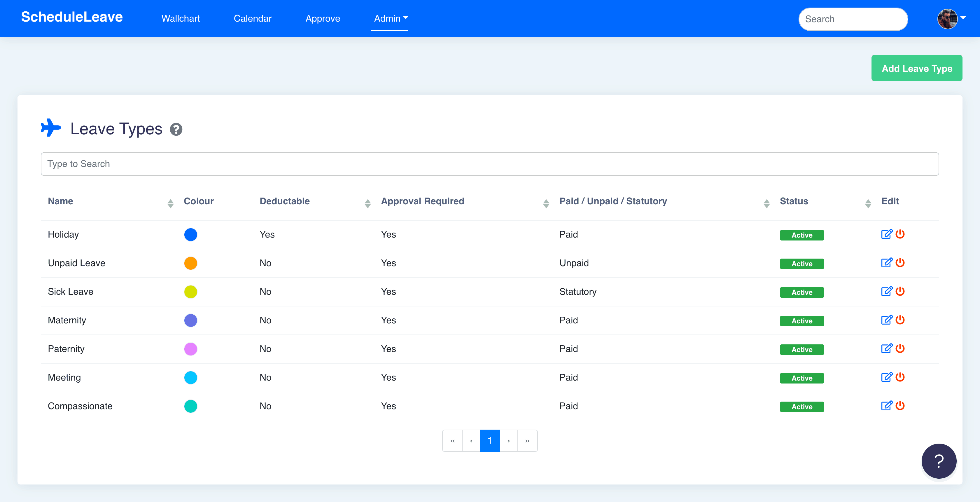Screen dimensions: 980x502
Task: Click the orange Unpaid Leave colour swatch
Action: 190,263
